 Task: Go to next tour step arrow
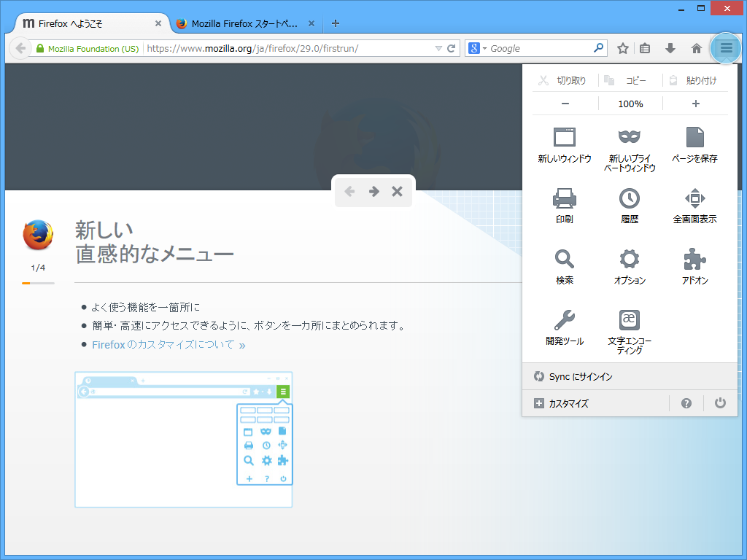click(374, 192)
